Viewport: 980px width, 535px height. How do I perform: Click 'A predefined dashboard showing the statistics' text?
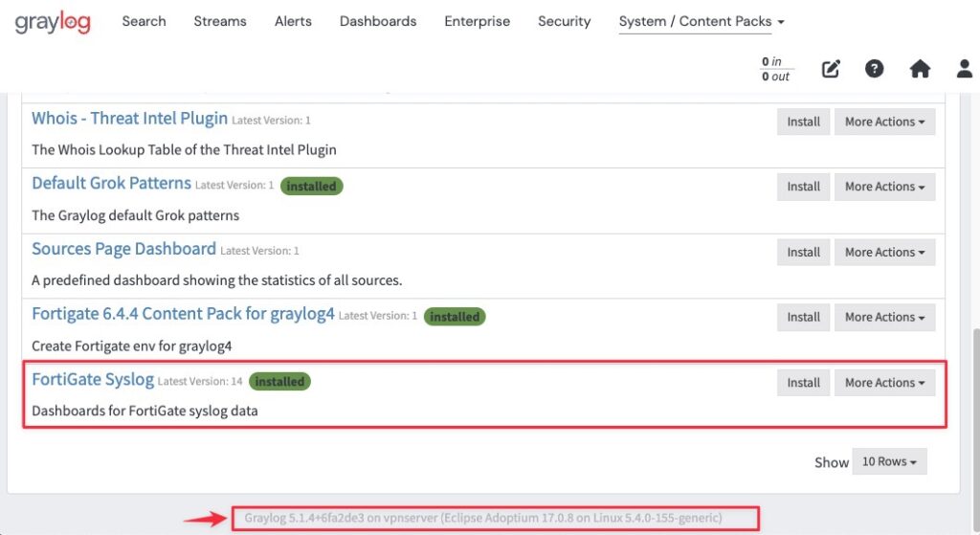pyautogui.click(x=217, y=280)
